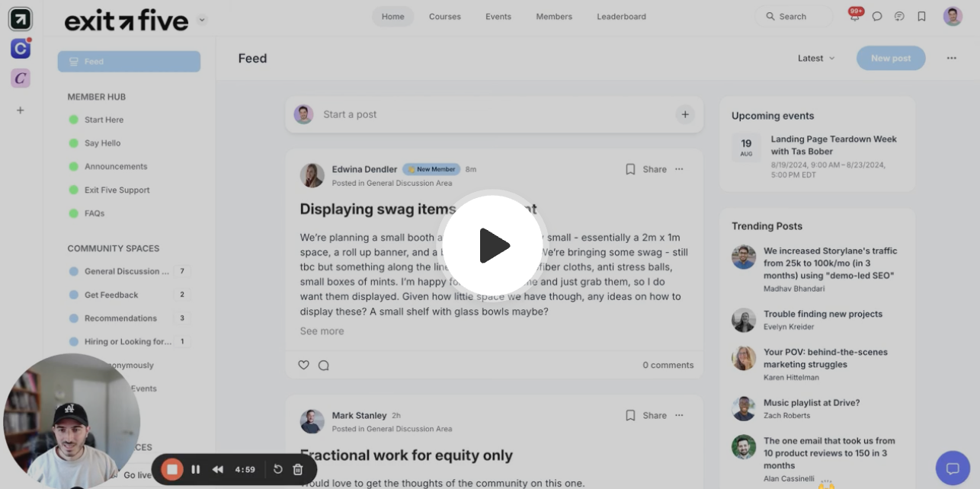Viewport: 980px width, 489px height.
Task: Switch to the Courses tab
Action: [445, 16]
